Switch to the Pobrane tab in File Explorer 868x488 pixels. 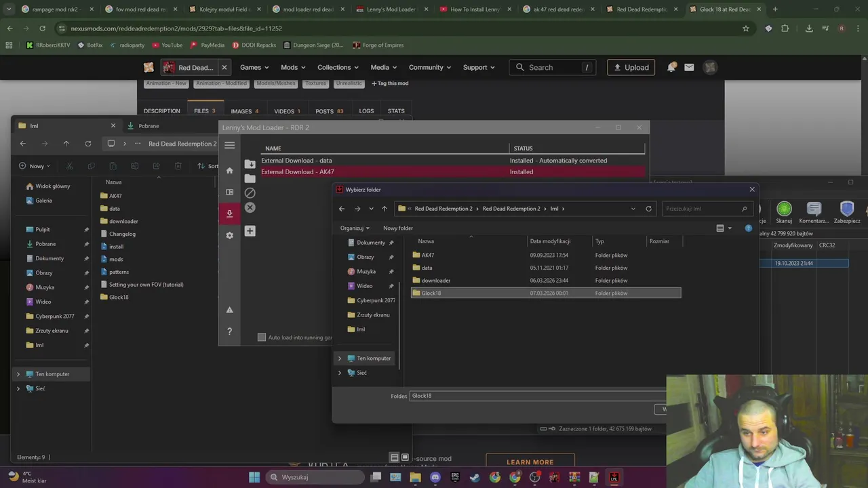[x=149, y=125]
